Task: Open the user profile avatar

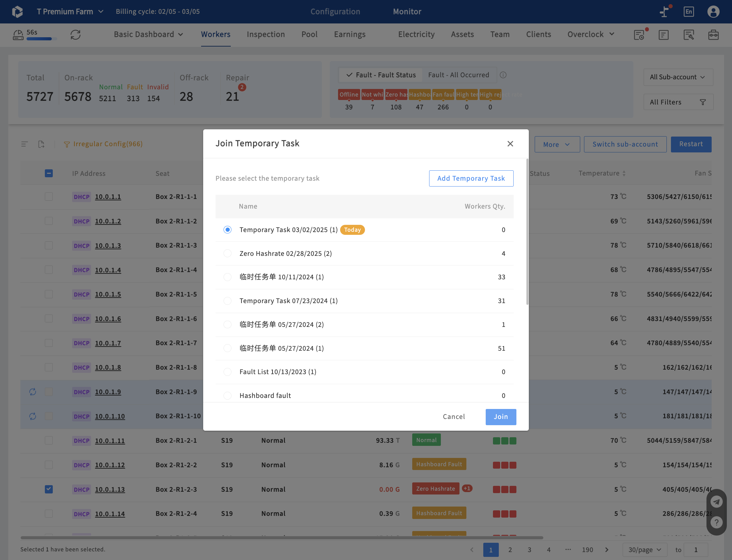Action: coord(713,12)
